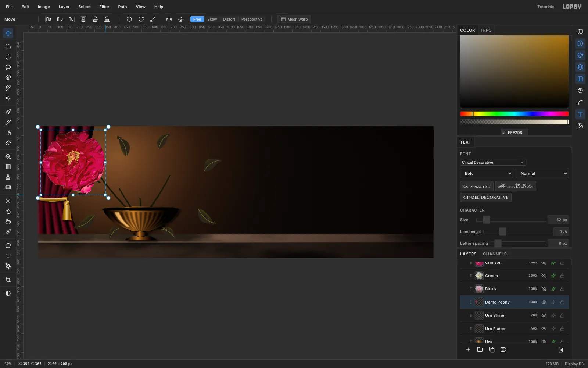Open the Filter menu

pos(104,7)
